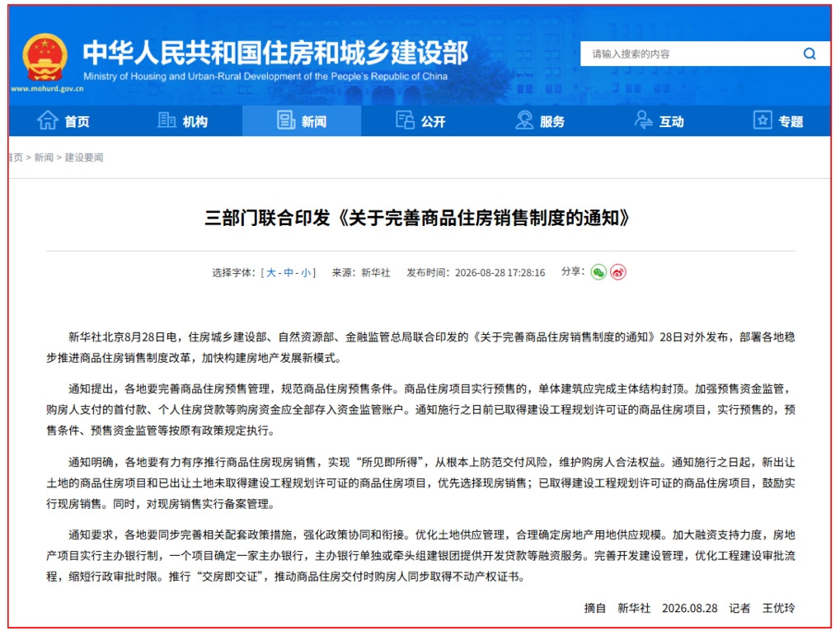Share article via WeChat icon

[x=598, y=272]
